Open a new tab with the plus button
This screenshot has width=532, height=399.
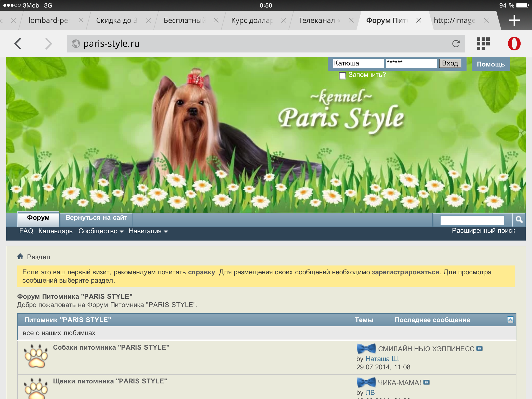pyautogui.click(x=514, y=20)
